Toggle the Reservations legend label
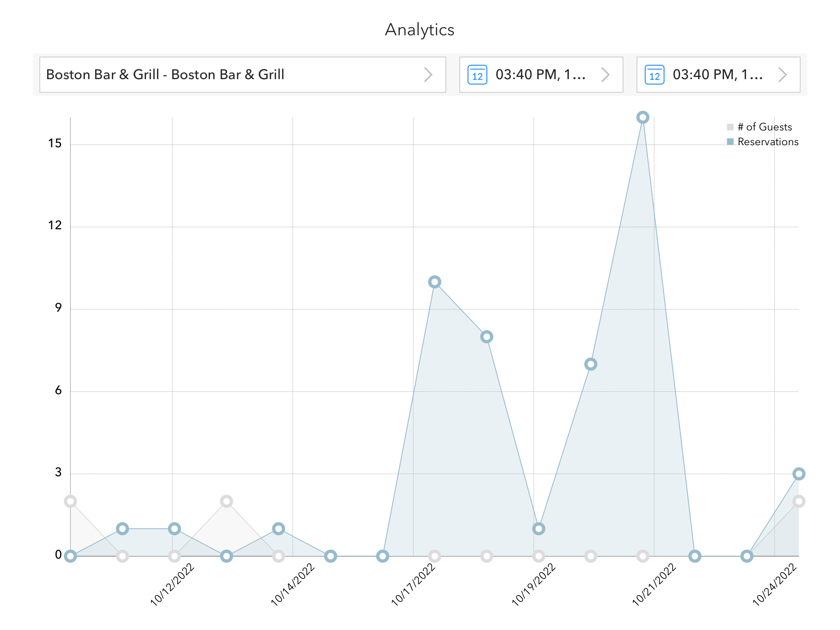 coord(768,142)
